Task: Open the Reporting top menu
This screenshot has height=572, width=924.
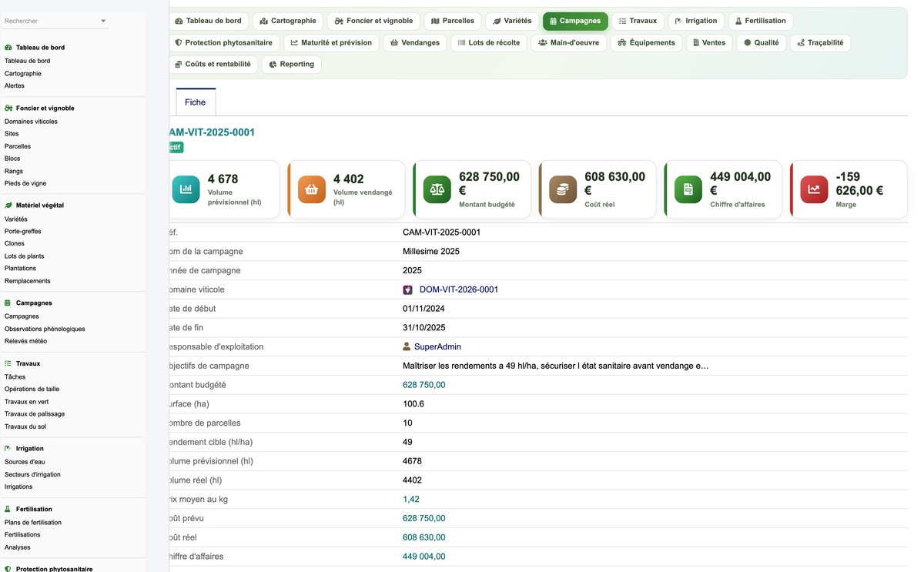Action: 291,64
